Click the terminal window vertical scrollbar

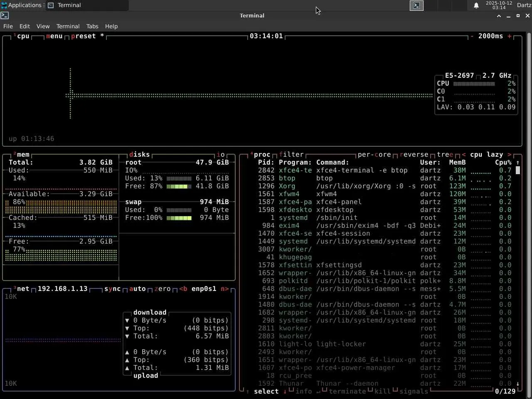[x=529, y=215]
